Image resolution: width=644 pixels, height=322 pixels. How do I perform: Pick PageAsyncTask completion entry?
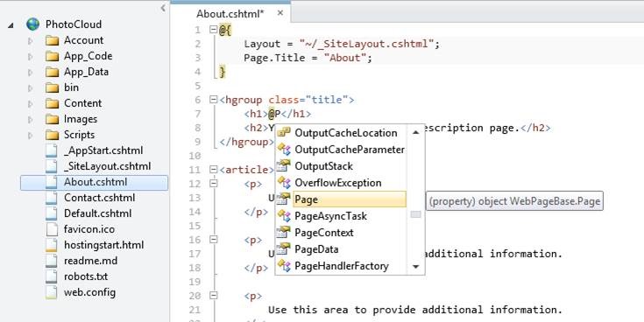[x=330, y=216]
